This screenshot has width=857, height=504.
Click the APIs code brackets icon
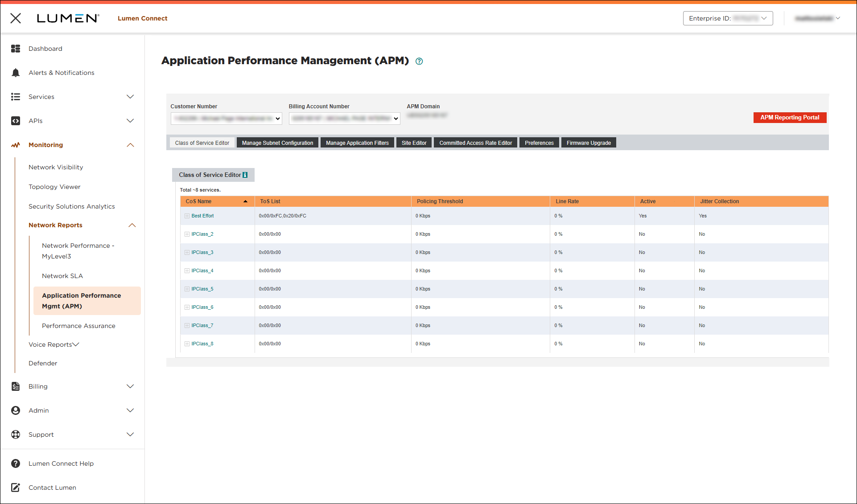(x=16, y=121)
